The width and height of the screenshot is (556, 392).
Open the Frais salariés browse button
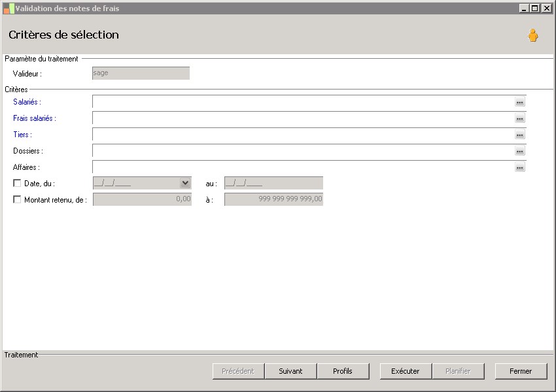click(x=520, y=118)
